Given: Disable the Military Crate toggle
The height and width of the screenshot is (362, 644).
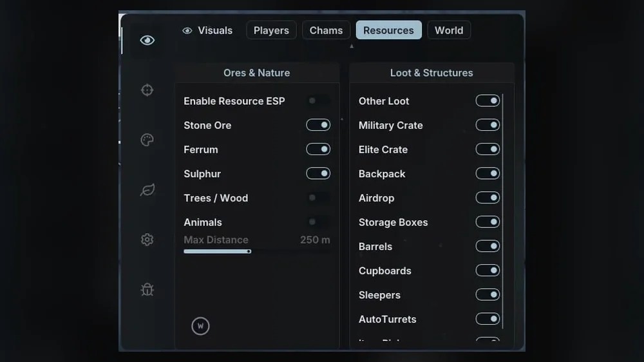Looking at the screenshot, I should [488, 125].
